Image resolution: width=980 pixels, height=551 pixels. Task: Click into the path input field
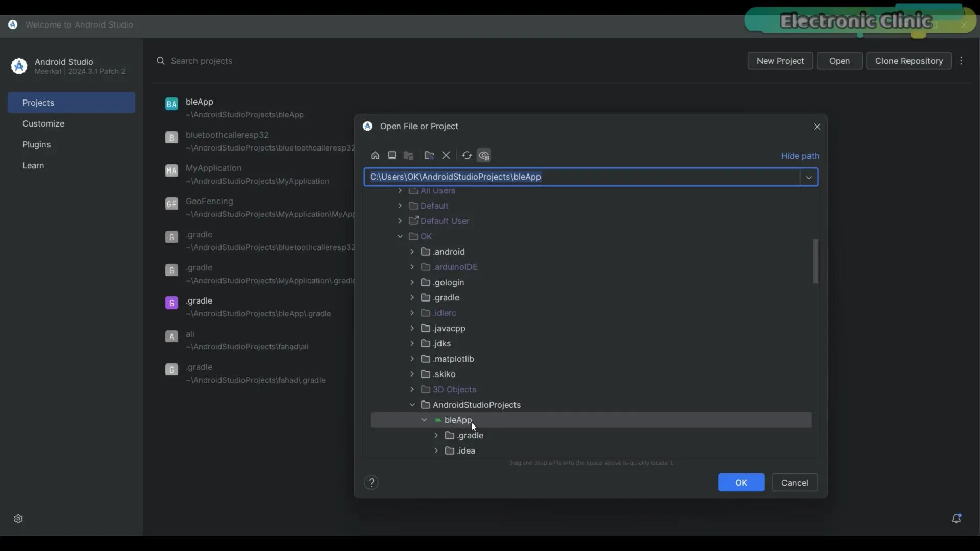pyautogui.click(x=582, y=177)
